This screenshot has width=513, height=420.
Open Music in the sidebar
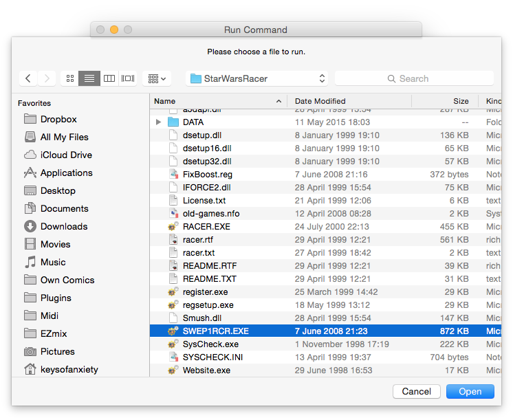[45, 262]
